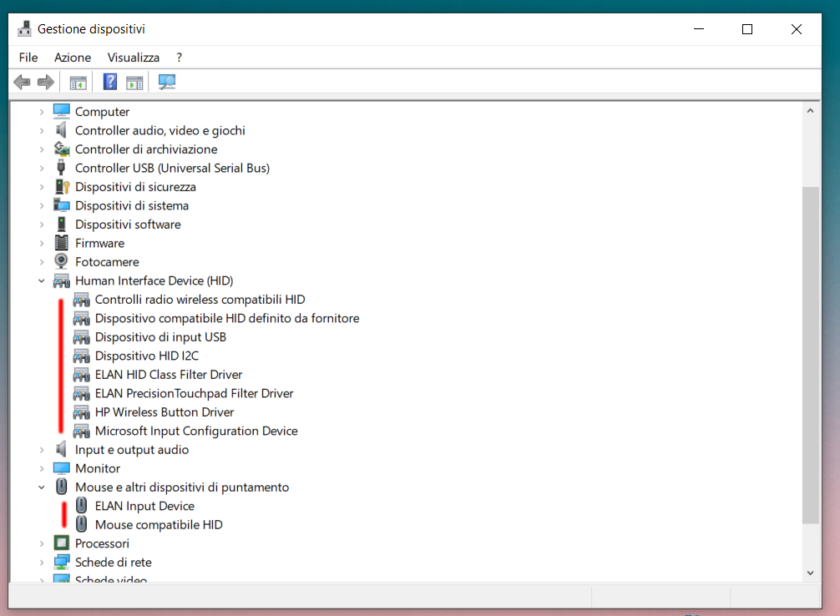Expand Controller di archiviazione node

point(42,149)
